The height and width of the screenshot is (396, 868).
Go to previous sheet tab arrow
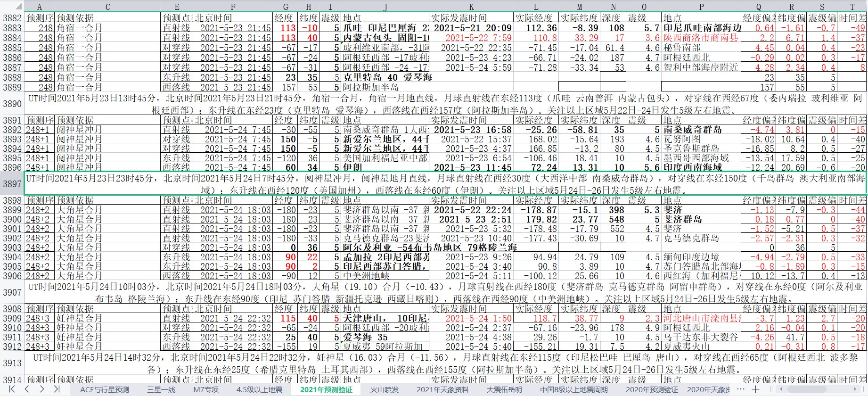(x=27, y=389)
